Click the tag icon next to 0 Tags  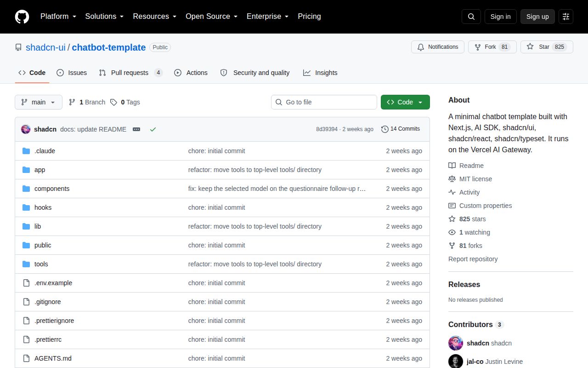coord(113,102)
